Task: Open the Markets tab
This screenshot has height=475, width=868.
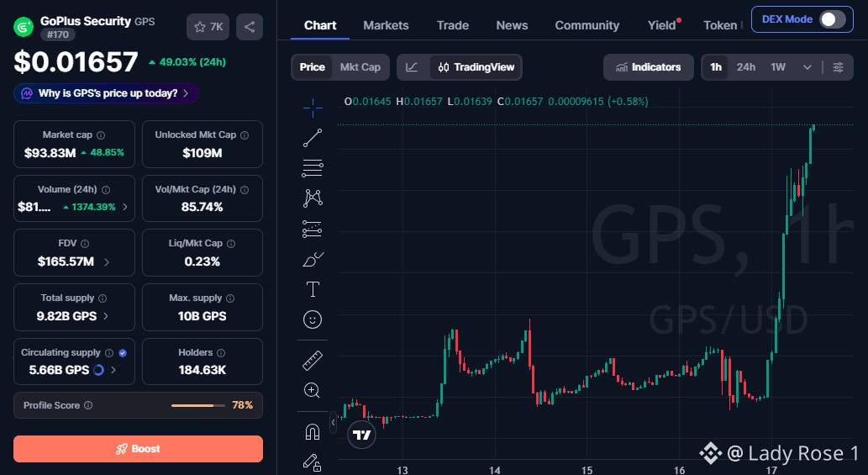Action: click(x=386, y=25)
